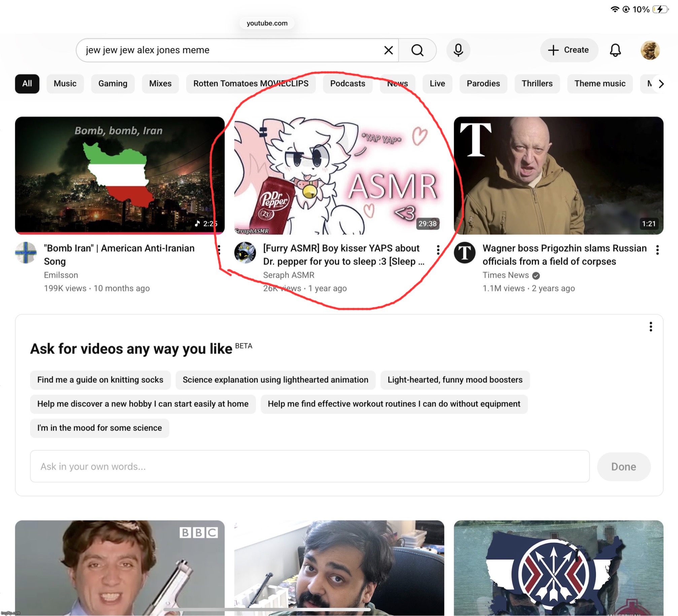The height and width of the screenshot is (616, 678).
Task: Open notifications with the bell icon
Action: coord(615,50)
